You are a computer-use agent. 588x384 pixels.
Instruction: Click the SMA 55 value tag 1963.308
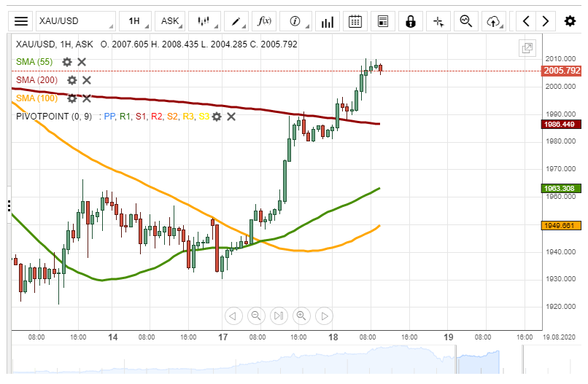tap(561, 188)
